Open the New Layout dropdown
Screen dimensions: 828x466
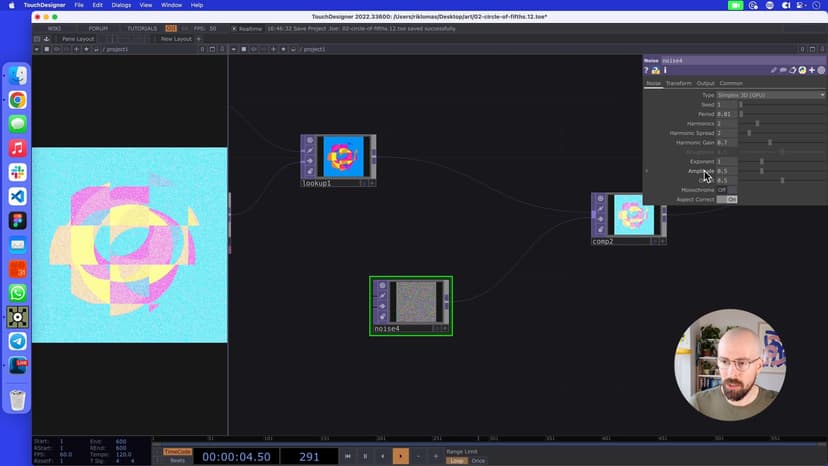point(177,39)
